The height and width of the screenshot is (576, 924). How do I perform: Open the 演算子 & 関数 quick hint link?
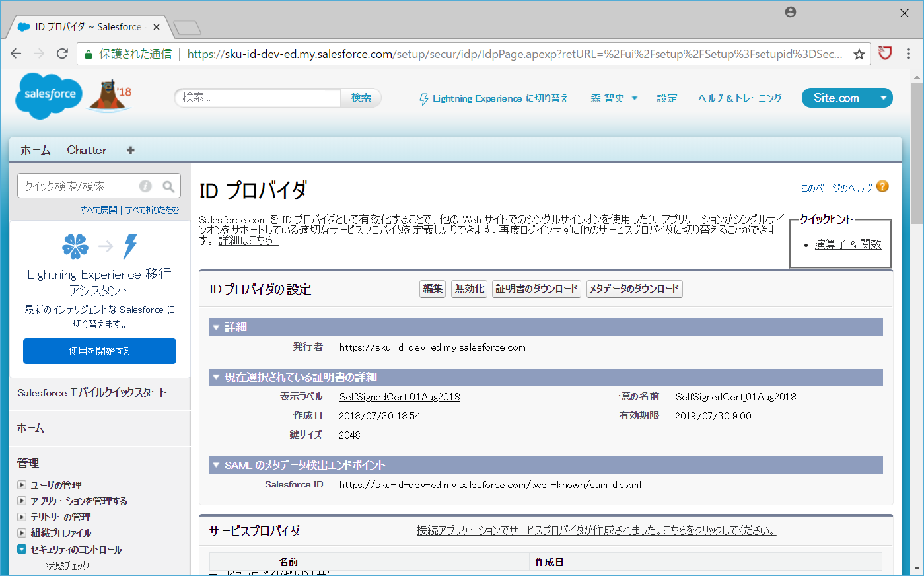tap(848, 244)
